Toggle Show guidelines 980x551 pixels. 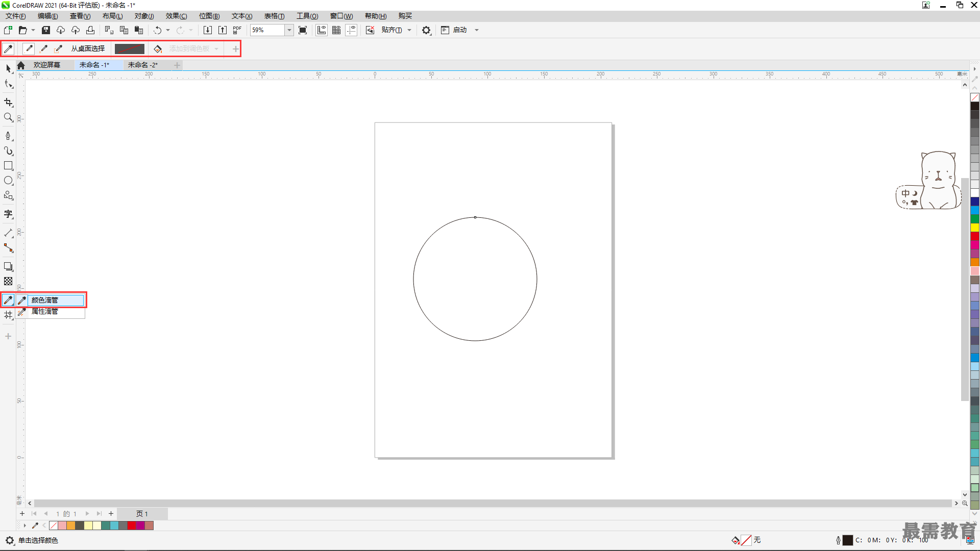pos(351,30)
